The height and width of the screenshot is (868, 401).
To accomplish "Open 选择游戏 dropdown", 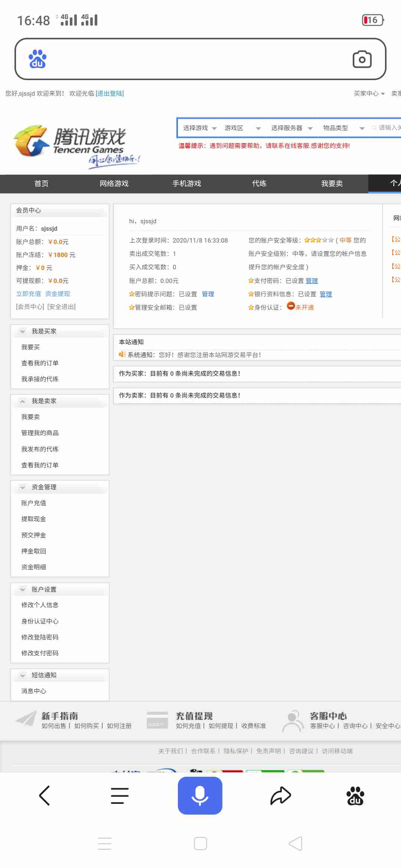I will coord(200,128).
